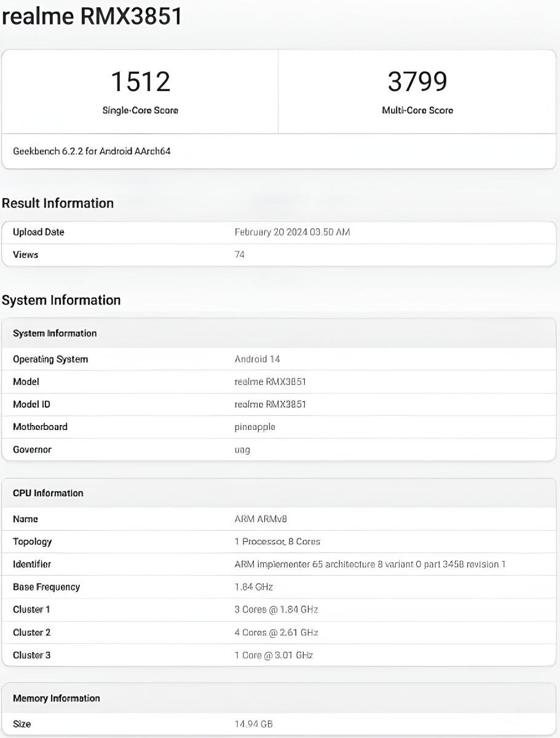Select the realme RMX3851 value in Model row
560x738 pixels.
(270, 382)
